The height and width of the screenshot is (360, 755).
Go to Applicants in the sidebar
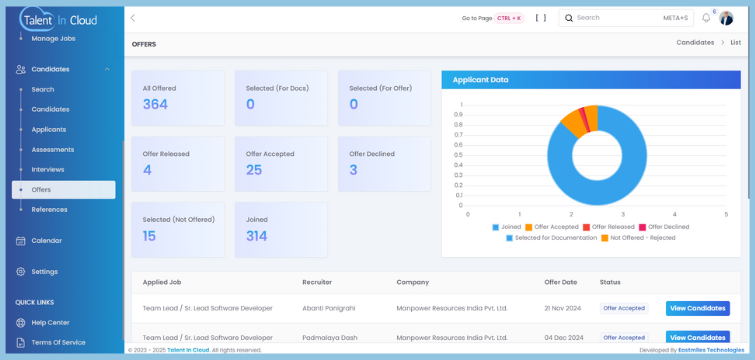tap(49, 129)
